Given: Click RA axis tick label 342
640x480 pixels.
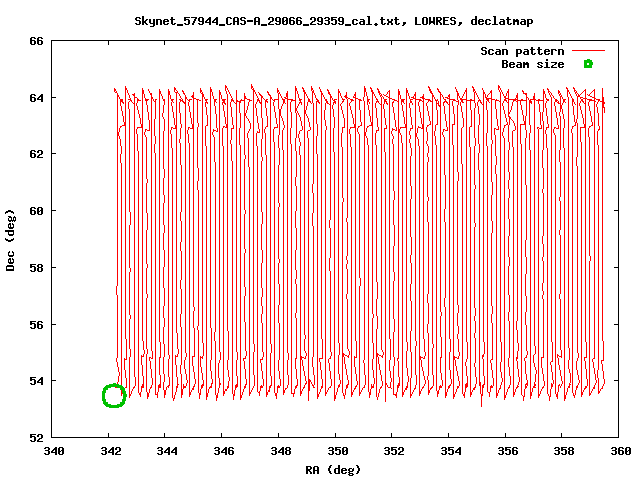Looking at the screenshot, I should [111, 451].
